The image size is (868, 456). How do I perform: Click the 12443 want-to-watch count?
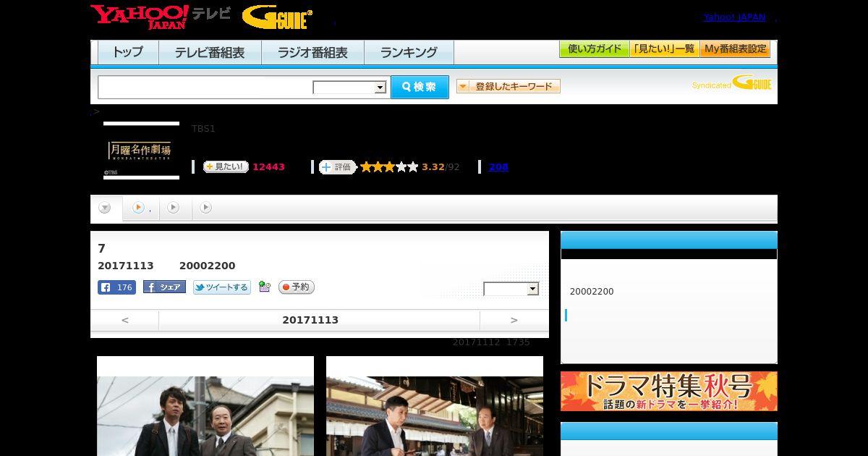[268, 167]
